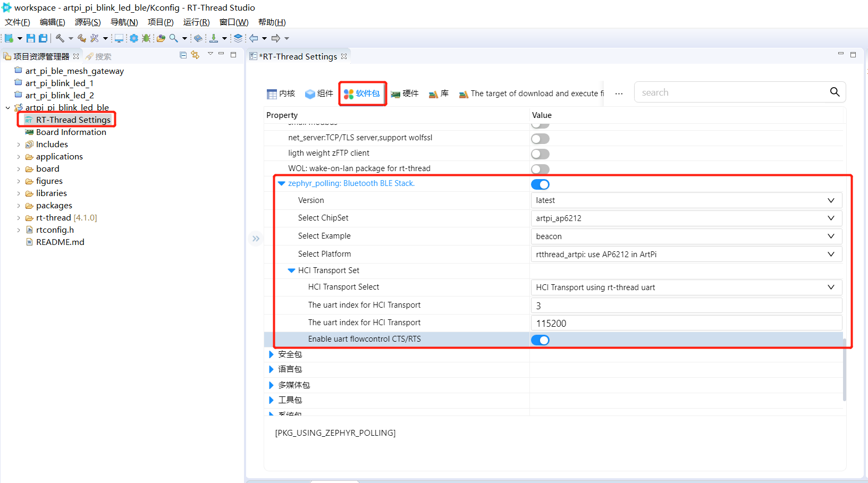Click the Save All icon
Image resolution: width=868 pixels, height=483 pixels.
(43, 38)
